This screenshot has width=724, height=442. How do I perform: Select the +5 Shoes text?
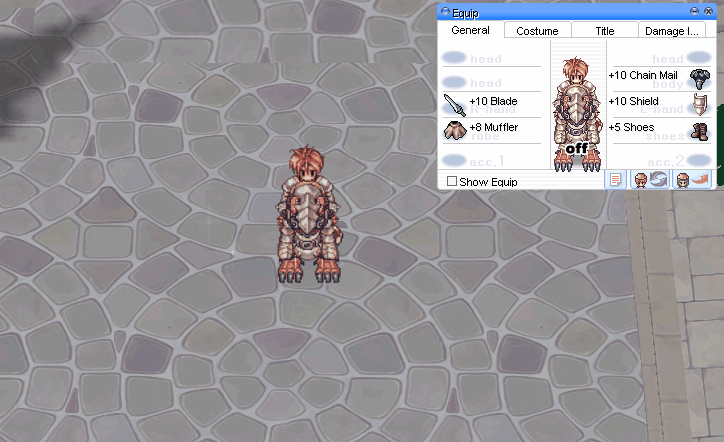point(631,127)
